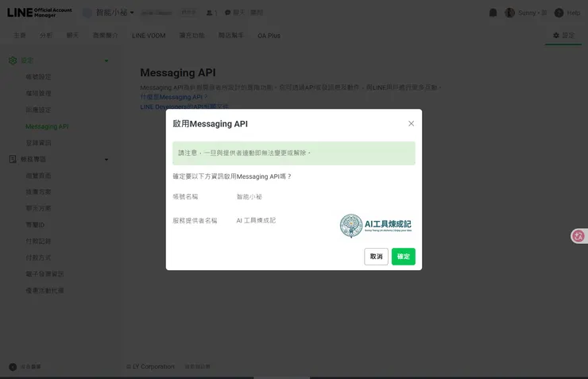Open the LINE Developers API documentation link

184,106
